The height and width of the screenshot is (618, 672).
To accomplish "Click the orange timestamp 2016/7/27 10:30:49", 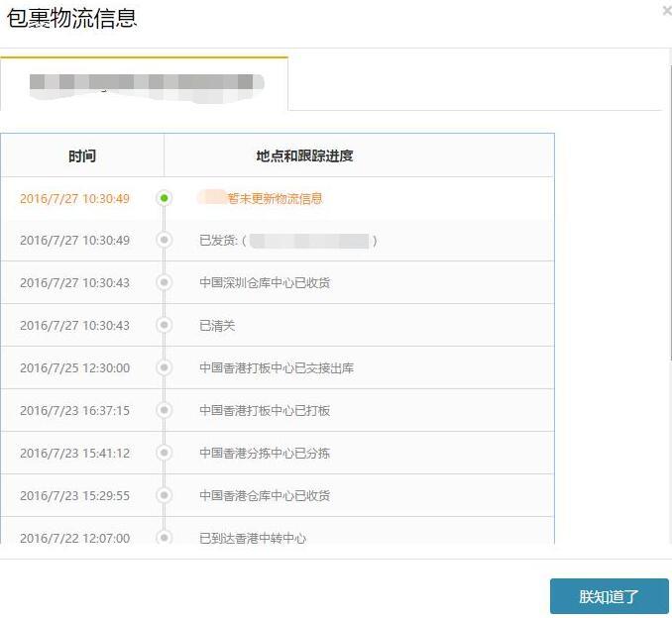I will coord(74,199).
